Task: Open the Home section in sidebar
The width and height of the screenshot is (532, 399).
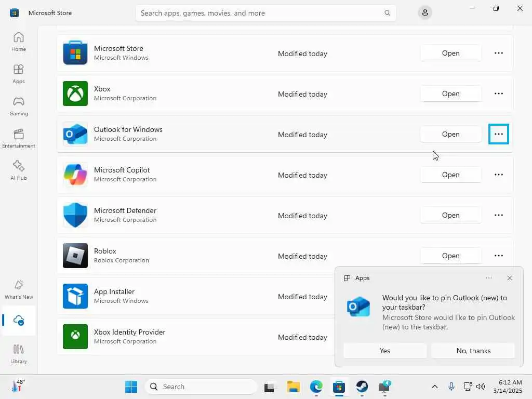Action: point(19,42)
